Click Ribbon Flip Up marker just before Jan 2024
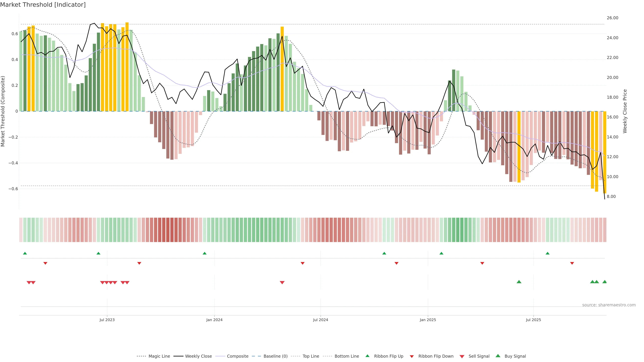This screenshot has width=644, height=362. (204, 253)
